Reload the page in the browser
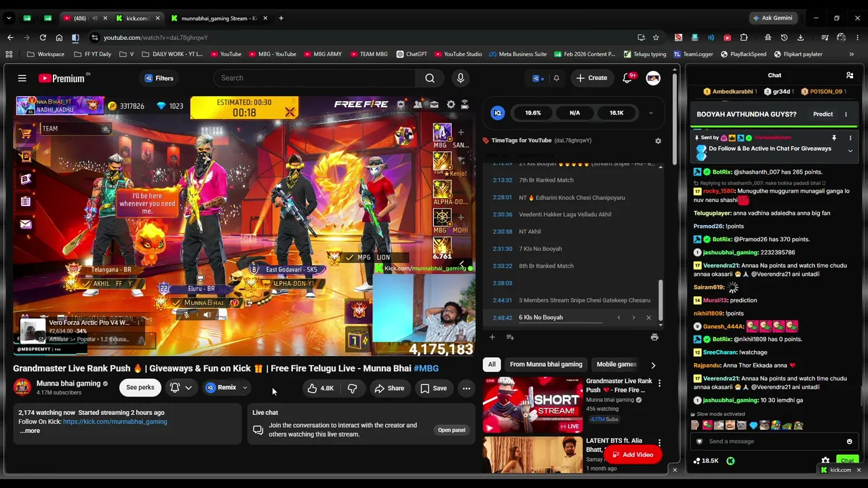Image resolution: width=868 pixels, height=488 pixels. [x=43, y=37]
